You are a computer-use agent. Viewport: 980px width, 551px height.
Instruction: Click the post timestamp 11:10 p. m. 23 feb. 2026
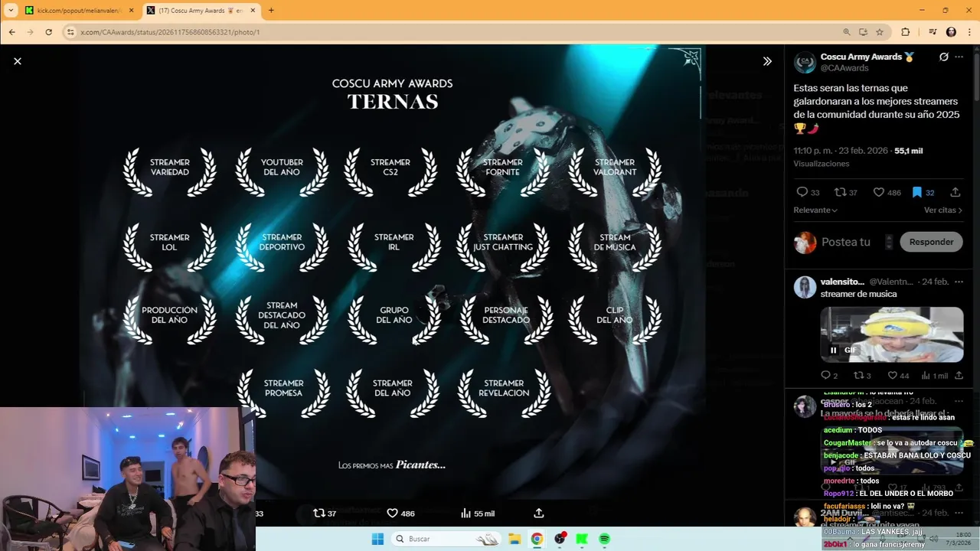click(841, 151)
